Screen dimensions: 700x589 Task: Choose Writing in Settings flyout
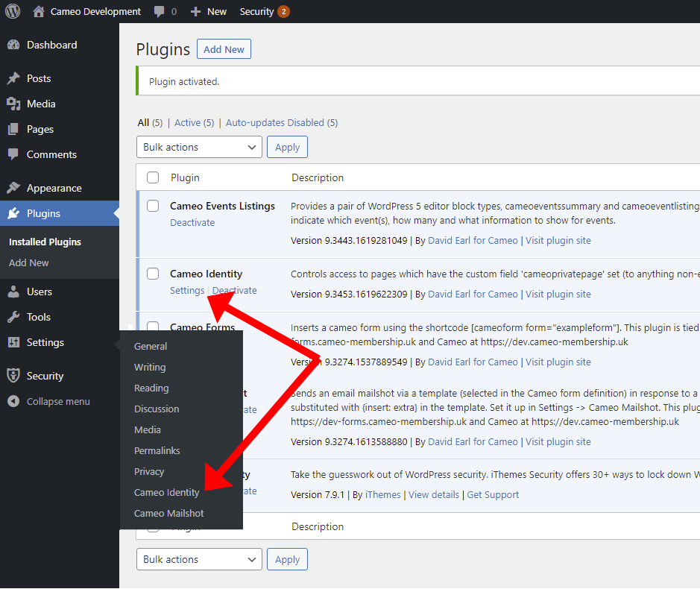[150, 368]
